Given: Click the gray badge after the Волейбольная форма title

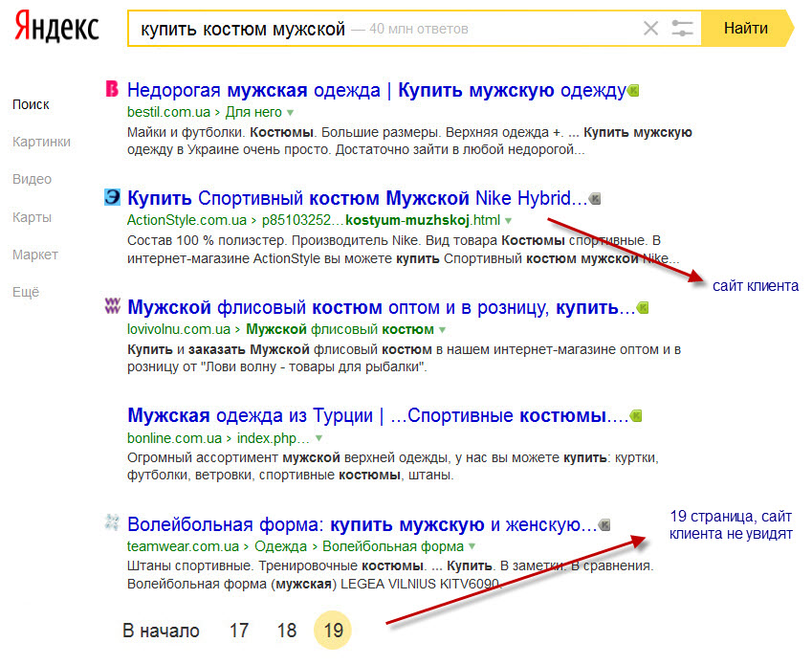Looking at the screenshot, I should (x=604, y=525).
